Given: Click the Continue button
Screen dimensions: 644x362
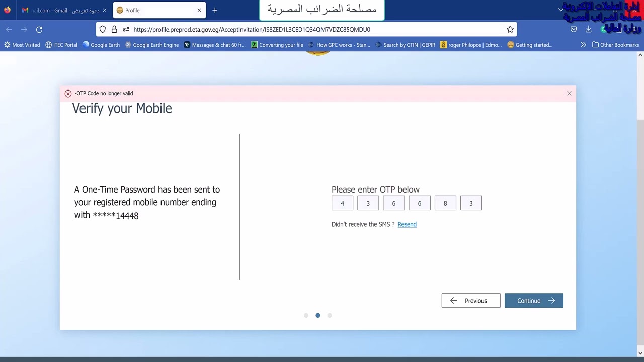Looking at the screenshot, I should pos(534,301).
